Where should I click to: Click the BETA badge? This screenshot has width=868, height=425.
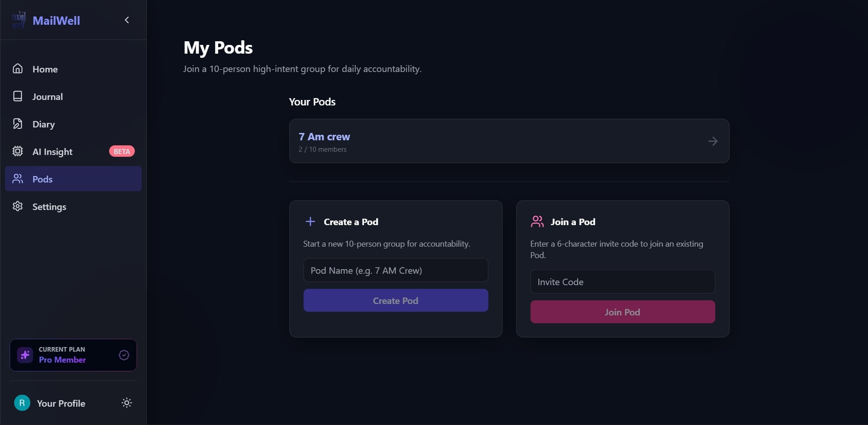pyautogui.click(x=122, y=151)
